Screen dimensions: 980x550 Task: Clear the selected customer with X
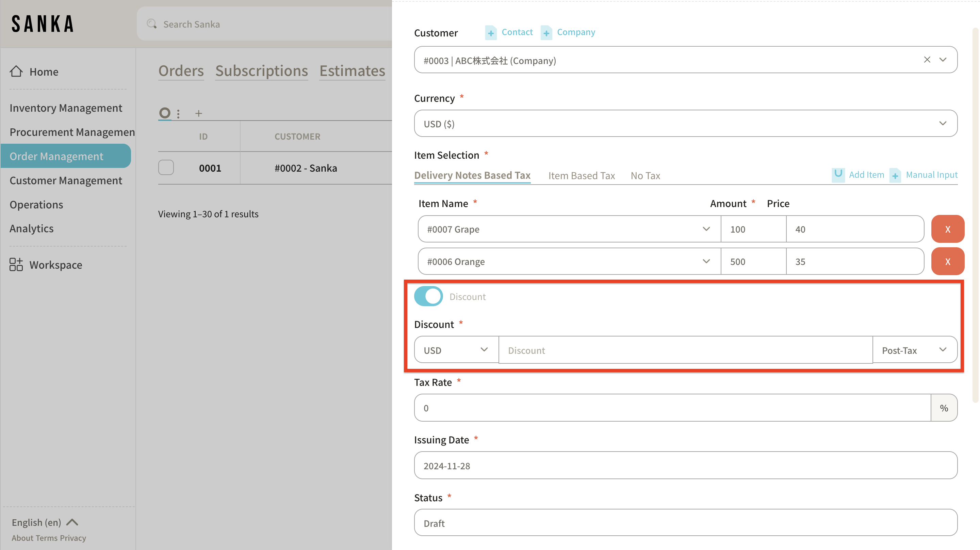point(927,60)
